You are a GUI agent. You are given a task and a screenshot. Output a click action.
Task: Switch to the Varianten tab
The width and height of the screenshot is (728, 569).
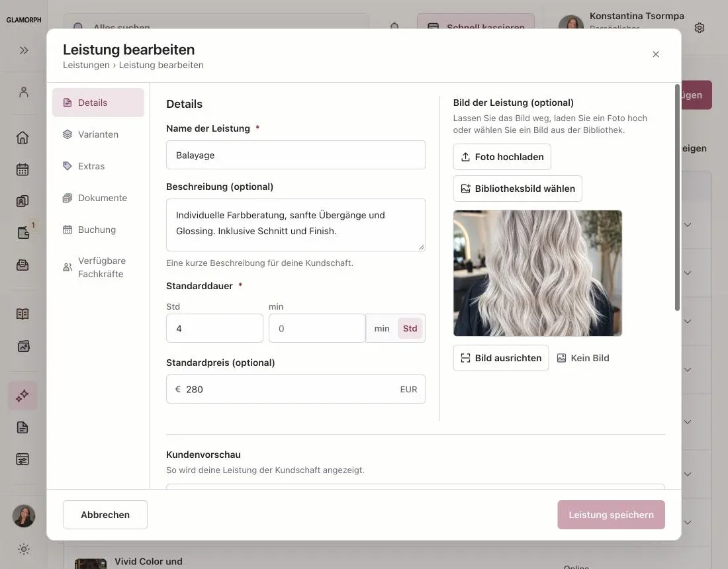tap(98, 134)
